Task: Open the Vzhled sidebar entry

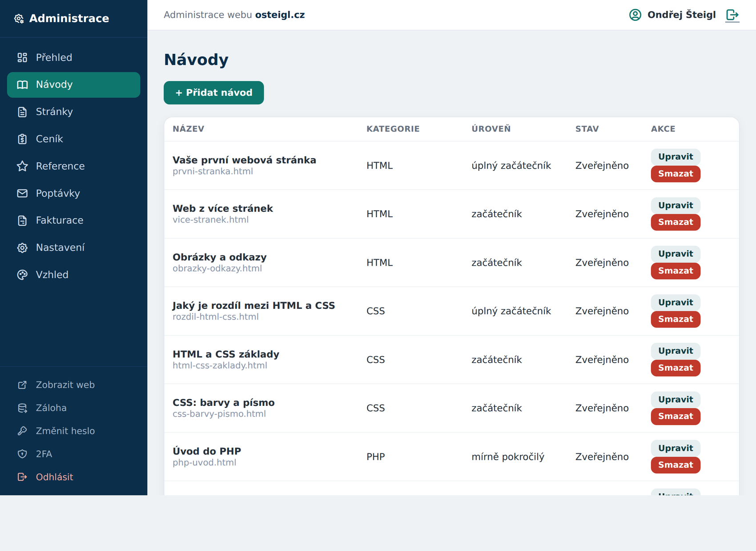Action: (74, 275)
